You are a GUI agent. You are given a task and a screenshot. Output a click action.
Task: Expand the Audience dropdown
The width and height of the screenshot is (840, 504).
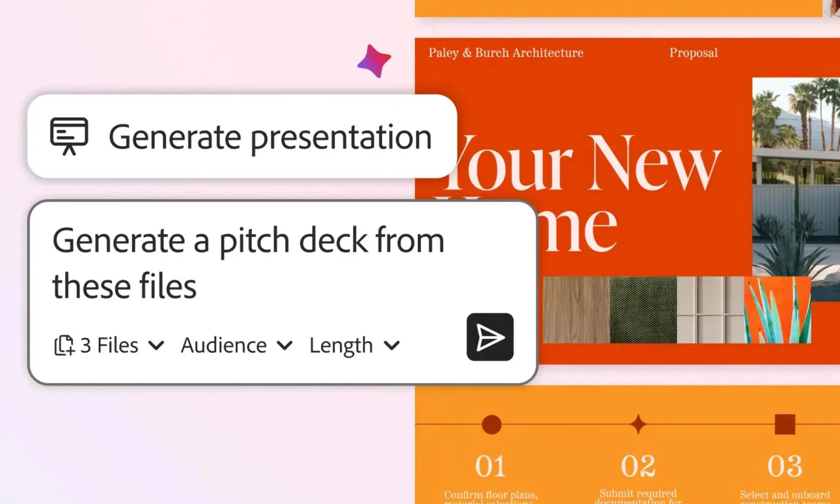pyautogui.click(x=236, y=346)
